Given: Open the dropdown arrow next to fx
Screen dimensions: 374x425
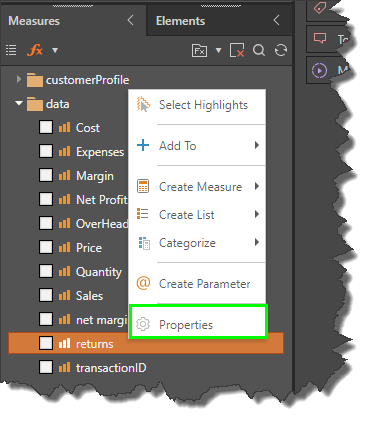Looking at the screenshot, I should (x=55, y=51).
